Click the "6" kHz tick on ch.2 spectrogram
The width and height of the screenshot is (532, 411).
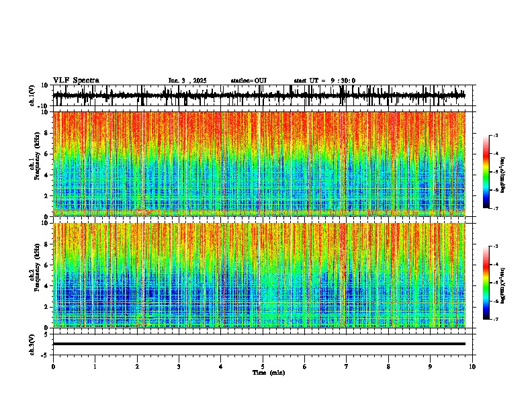coord(48,265)
